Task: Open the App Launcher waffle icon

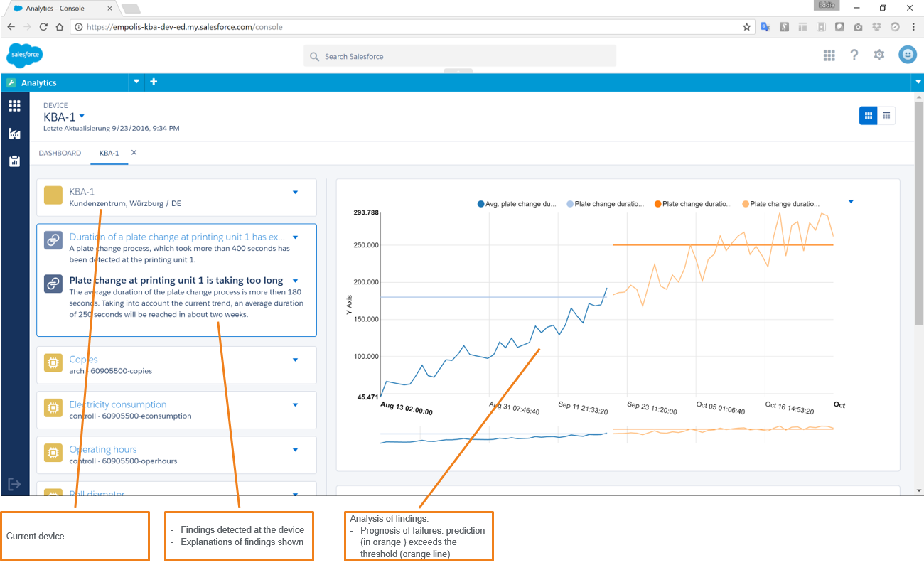Action: point(829,54)
